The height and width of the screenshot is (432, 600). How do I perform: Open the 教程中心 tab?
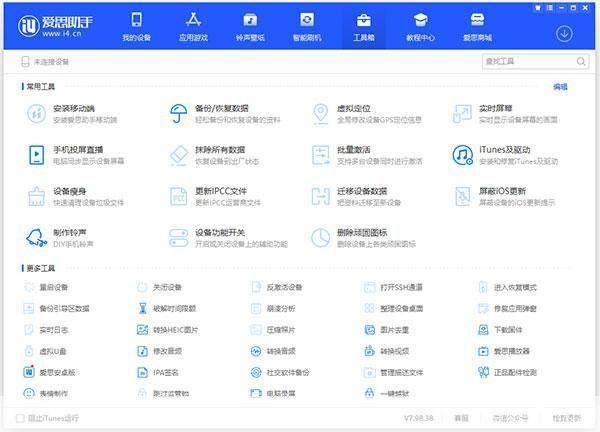coord(420,26)
